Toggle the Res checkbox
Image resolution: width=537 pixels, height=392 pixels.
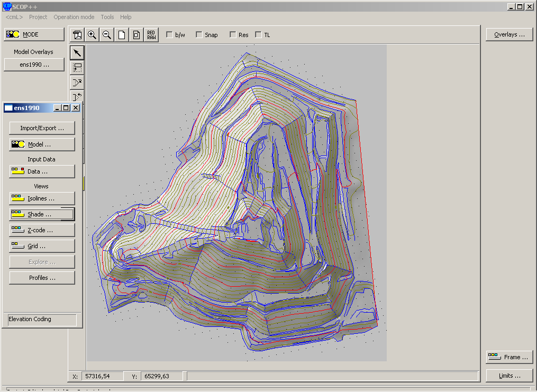click(x=233, y=34)
